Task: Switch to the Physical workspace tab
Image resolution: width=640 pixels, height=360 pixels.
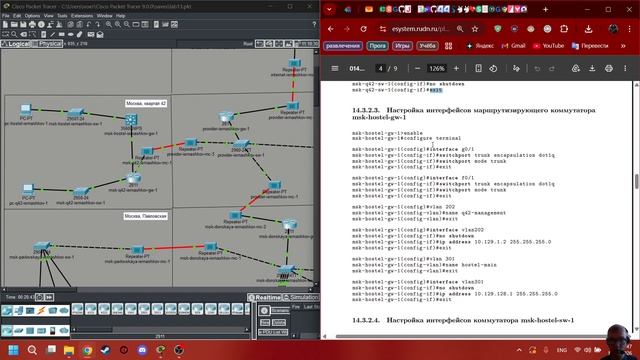Action: pos(47,44)
